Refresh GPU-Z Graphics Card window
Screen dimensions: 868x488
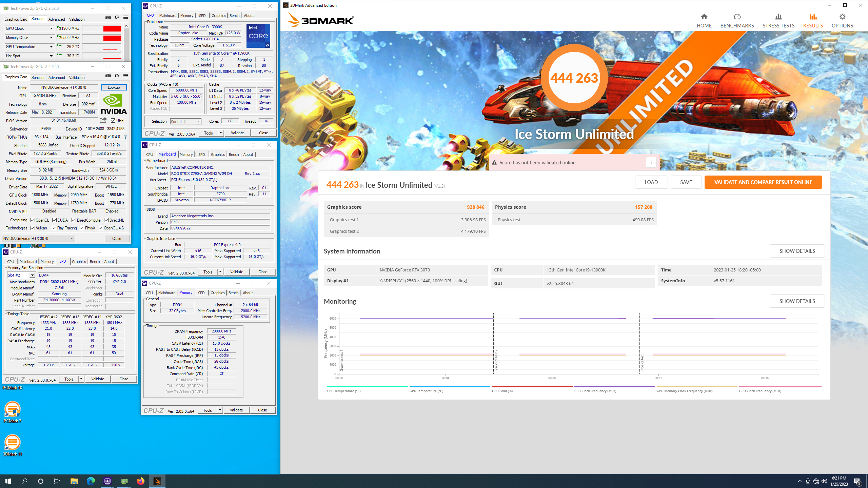coord(117,76)
